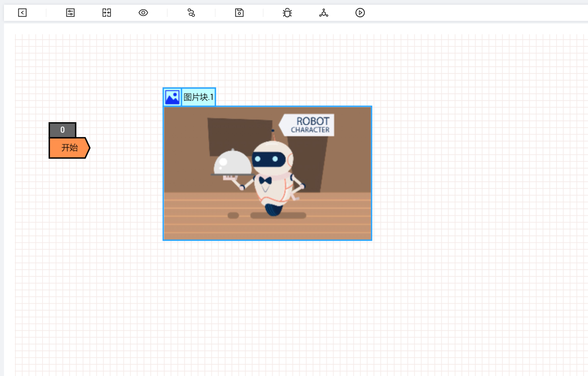Open the debug bug icon
This screenshot has width=588, height=376.
pyautogui.click(x=287, y=13)
